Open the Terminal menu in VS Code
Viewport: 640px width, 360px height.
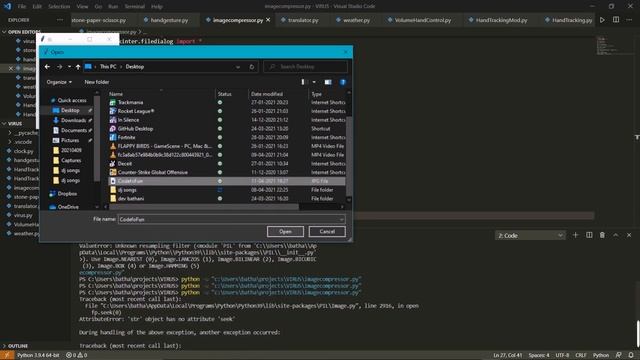tap(134, 7)
